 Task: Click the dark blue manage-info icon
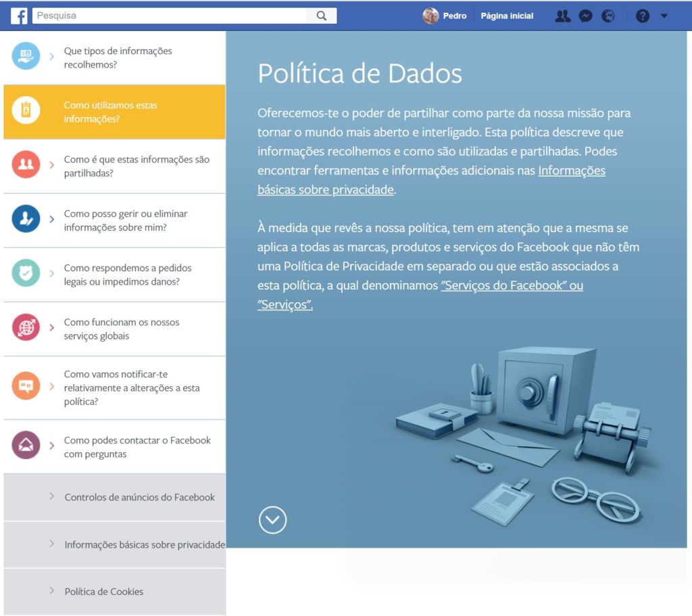tap(26, 218)
